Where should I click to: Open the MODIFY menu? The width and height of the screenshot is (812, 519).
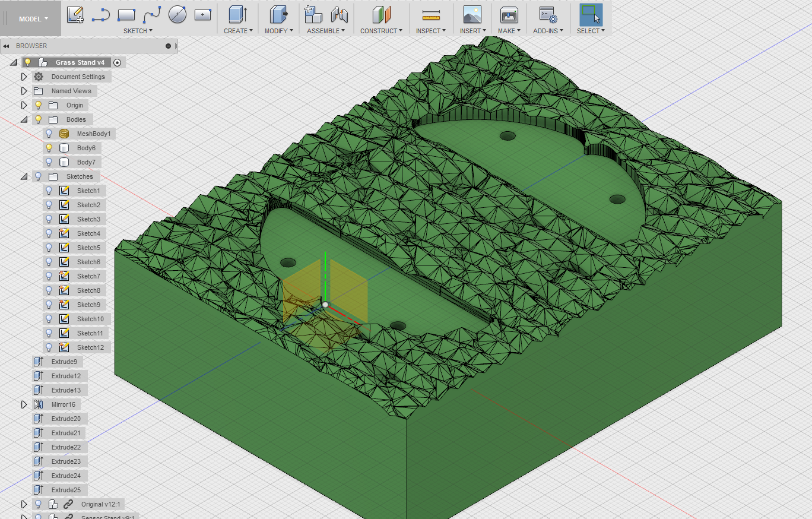(x=278, y=31)
